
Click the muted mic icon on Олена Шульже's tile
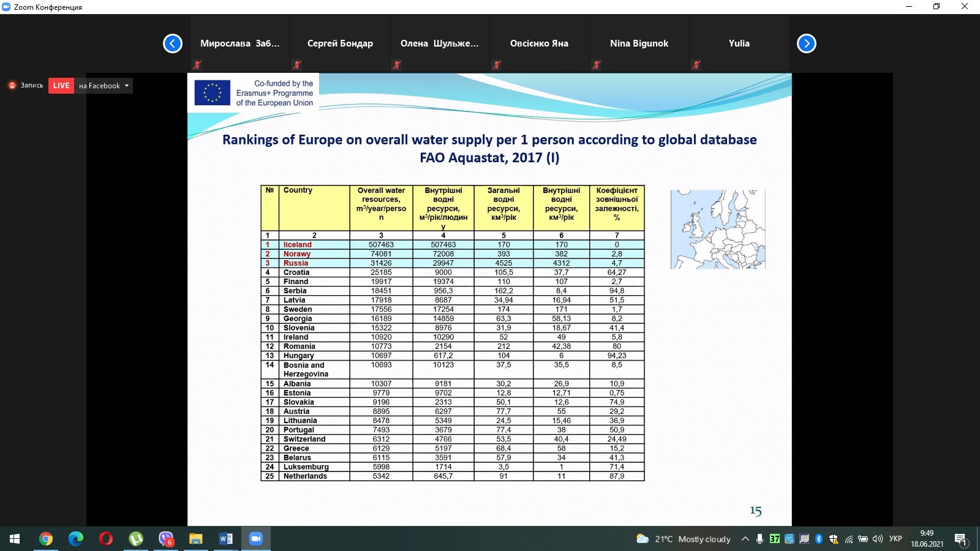(x=397, y=64)
